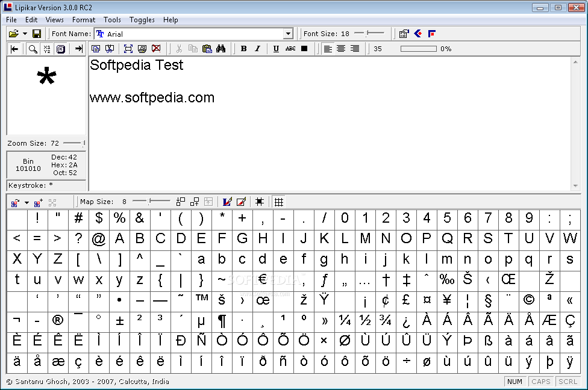
Task: Click the 0% progress bar
Action: click(419, 49)
